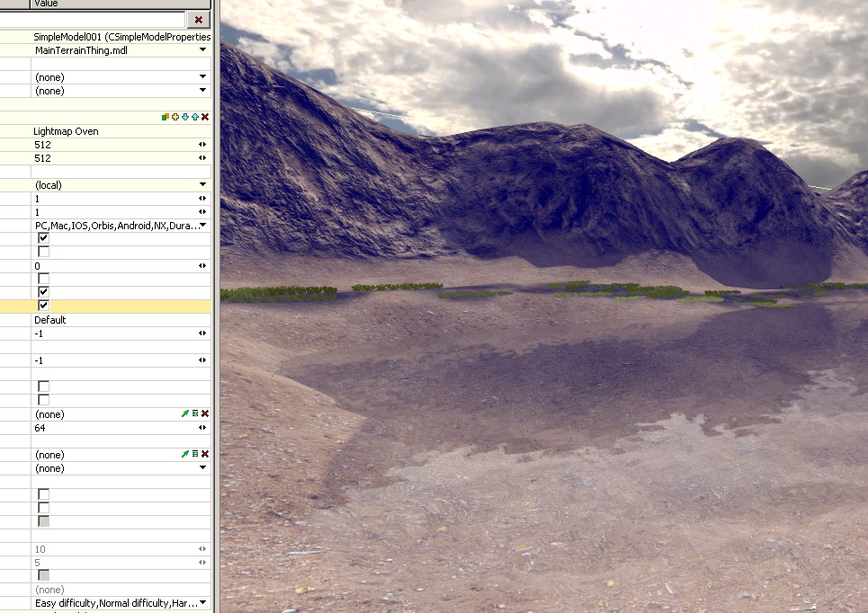The width and height of the screenshot is (868, 613).
Task: Uncheck the checkbox in the highlighted yellow row
Action: click(x=43, y=306)
